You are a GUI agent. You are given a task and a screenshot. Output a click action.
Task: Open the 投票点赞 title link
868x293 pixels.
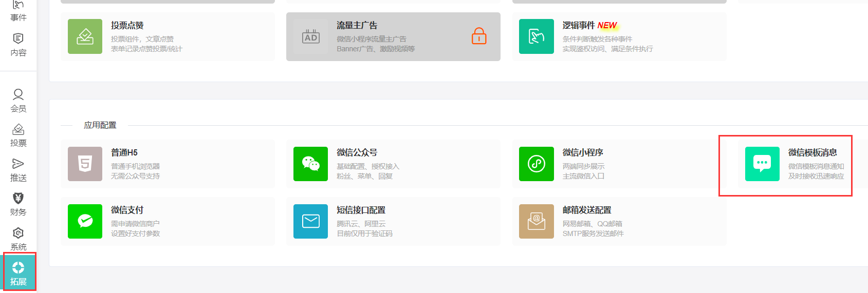coord(127,25)
